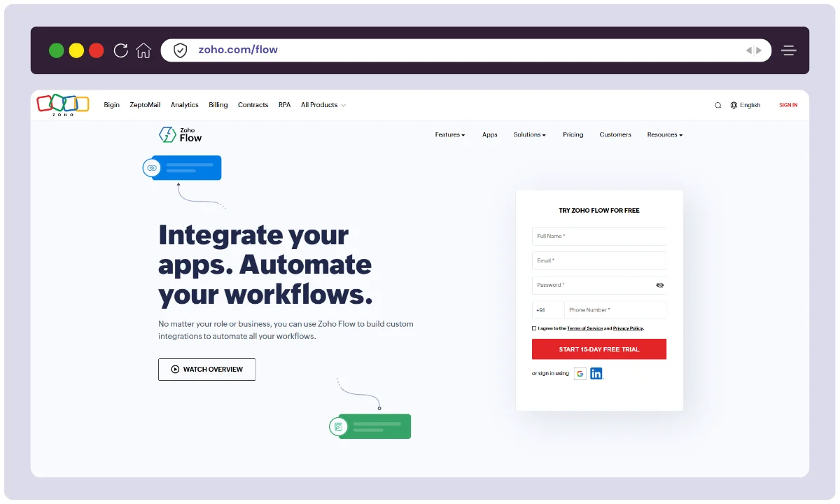Select English language option
The height and width of the screenshot is (504, 840).
[x=750, y=105]
